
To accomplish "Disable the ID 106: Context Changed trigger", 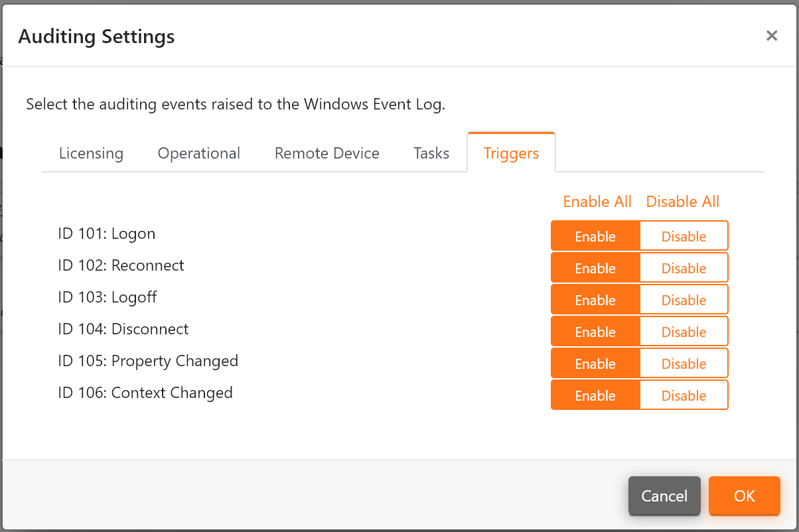I will tap(684, 395).
